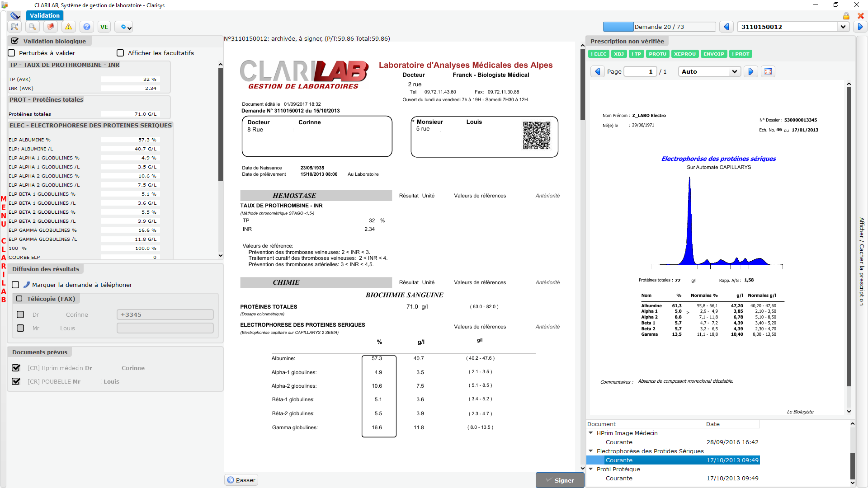
Task: Click the TP (AVK) result value 32 %
Action: 130,79
